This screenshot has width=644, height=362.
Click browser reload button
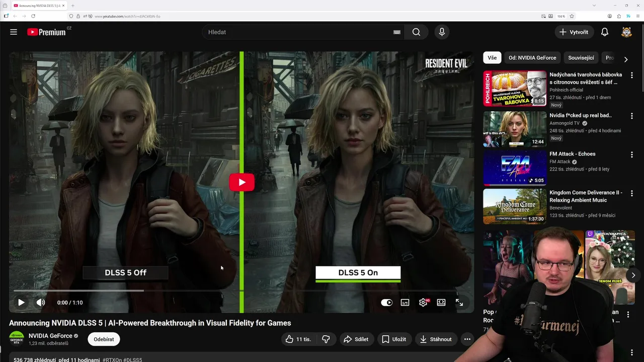pos(33,16)
